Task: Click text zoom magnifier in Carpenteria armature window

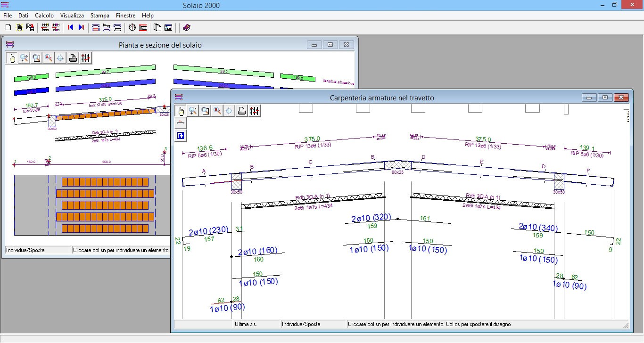Action: point(217,111)
